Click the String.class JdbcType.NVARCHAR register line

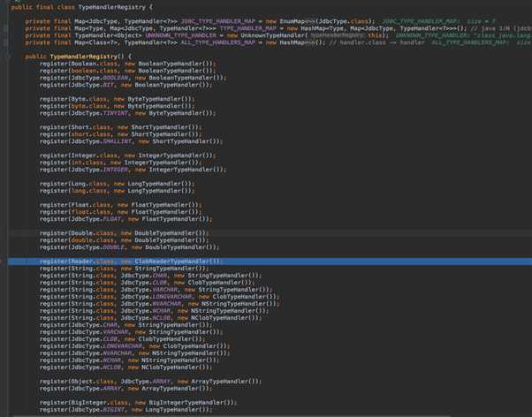[x=159, y=304]
